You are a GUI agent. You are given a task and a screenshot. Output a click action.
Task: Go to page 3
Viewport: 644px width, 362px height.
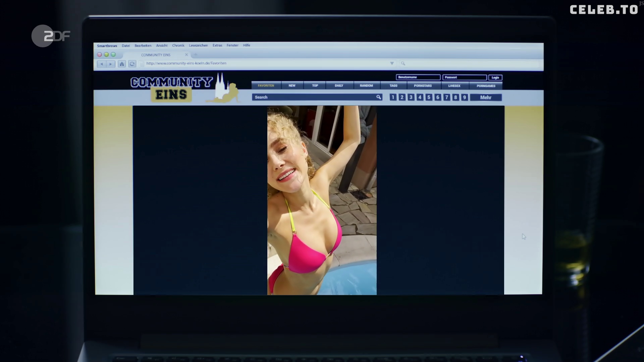pyautogui.click(x=411, y=97)
